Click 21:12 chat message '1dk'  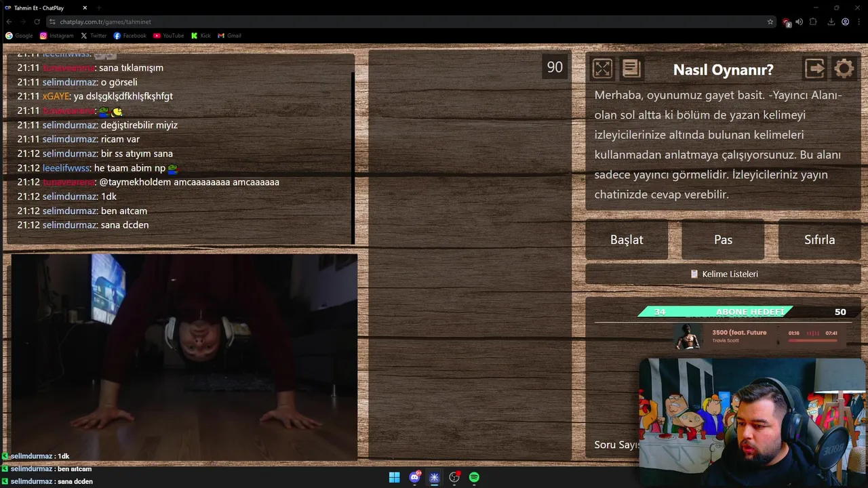coord(108,197)
